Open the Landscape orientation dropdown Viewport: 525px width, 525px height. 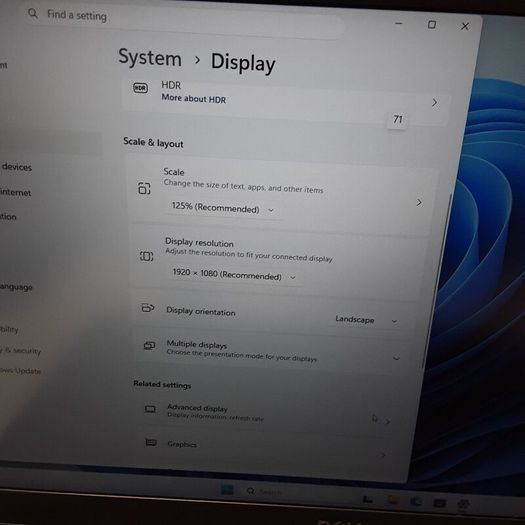click(367, 320)
